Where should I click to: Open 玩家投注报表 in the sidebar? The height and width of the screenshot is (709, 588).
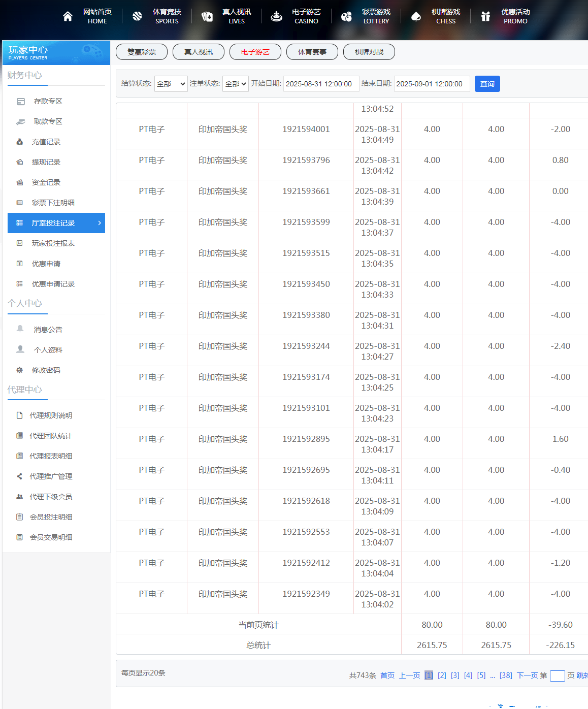point(53,243)
